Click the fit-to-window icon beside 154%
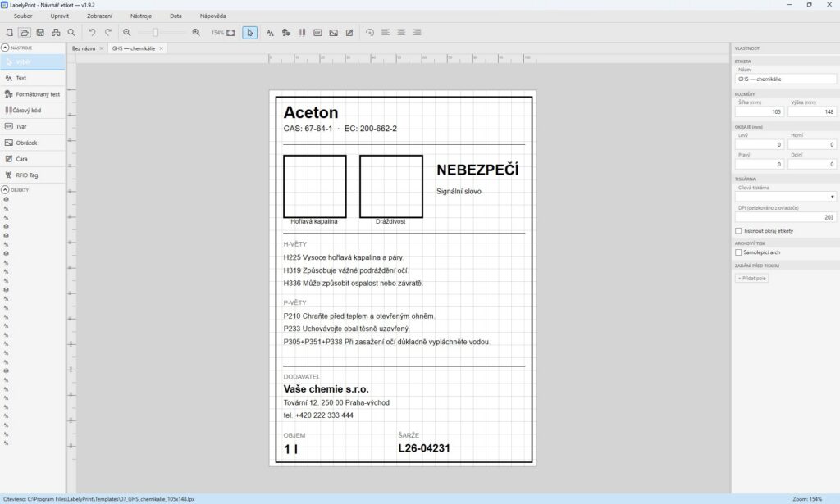The image size is (840, 504). (x=231, y=33)
